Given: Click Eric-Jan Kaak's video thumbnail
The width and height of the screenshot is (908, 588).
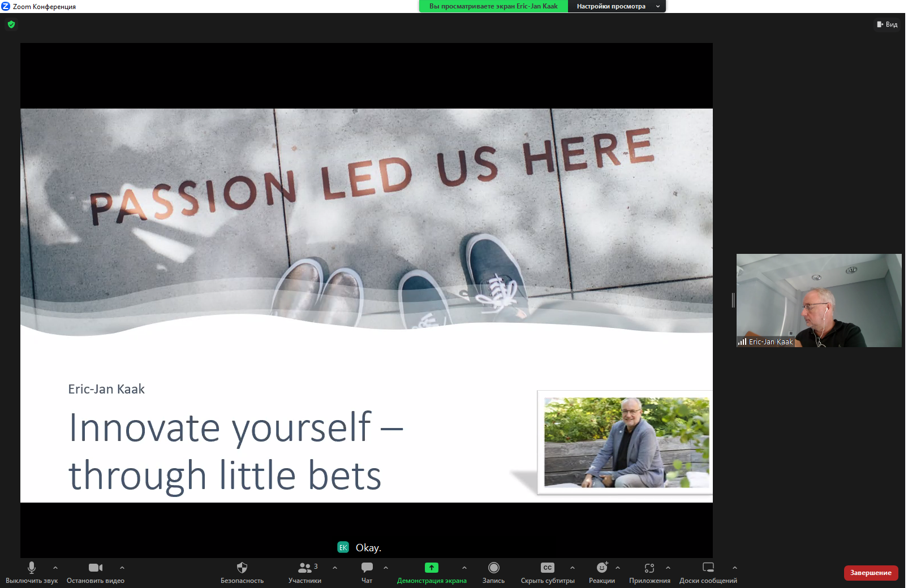Looking at the screenshot, I should [819, 300].
